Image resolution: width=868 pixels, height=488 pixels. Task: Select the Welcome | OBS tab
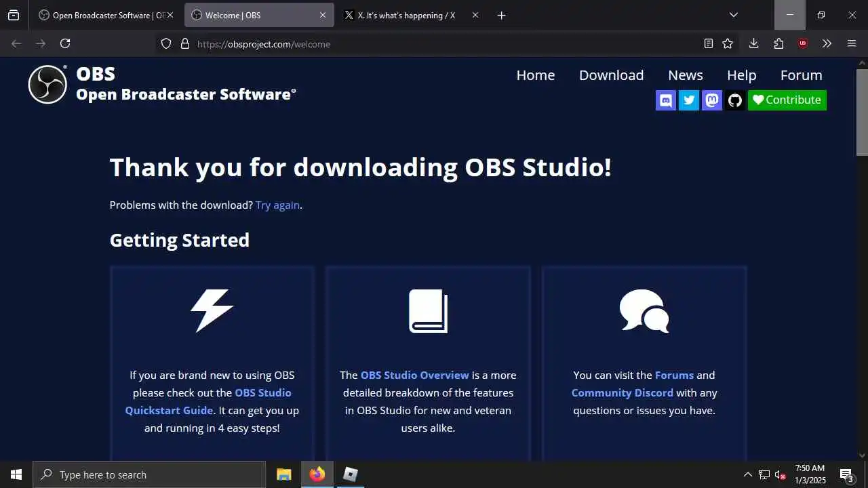259,15
